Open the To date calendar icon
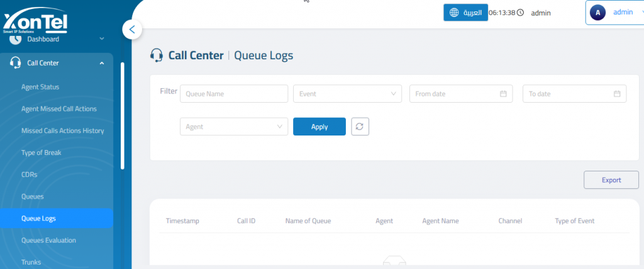Image resolution: width=644 pixels, height=269 pixels. pos(616,94)
